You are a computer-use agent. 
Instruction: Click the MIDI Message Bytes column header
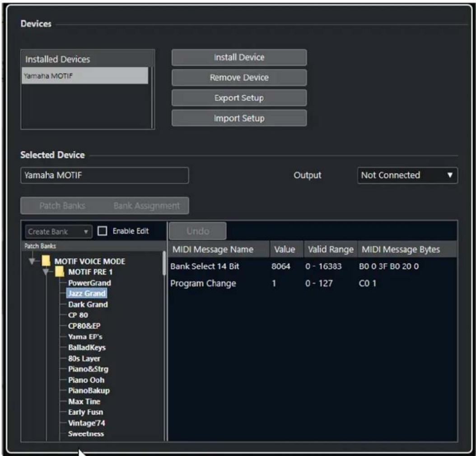[x=407, y=249]
